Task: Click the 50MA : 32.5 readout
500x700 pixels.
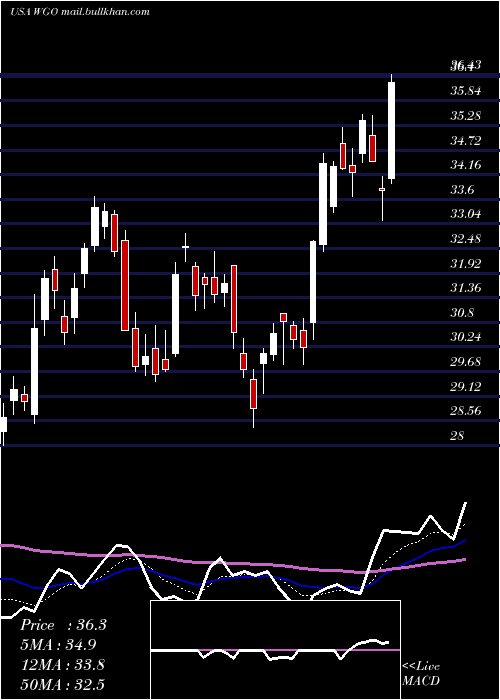Action: (x=62, y=684)
